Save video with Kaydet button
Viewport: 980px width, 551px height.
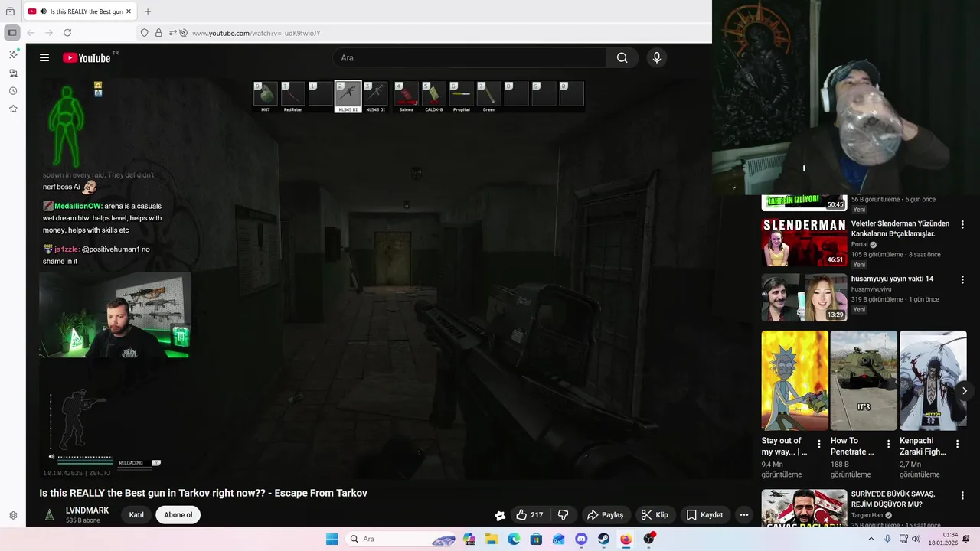point(704,515)
